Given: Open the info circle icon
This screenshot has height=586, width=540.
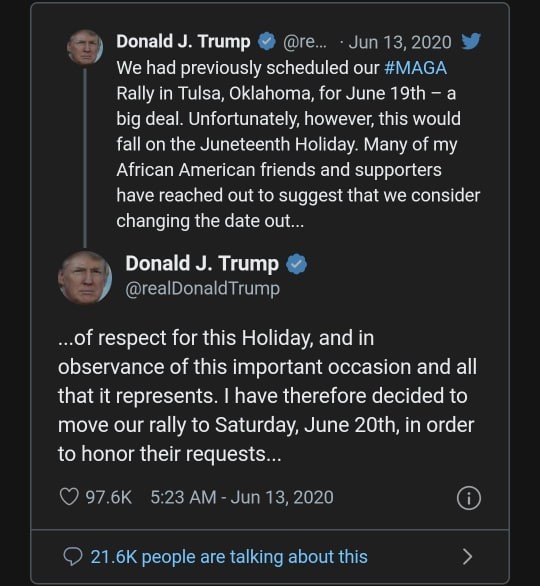Looking at the screenshot, I should point(468,498).
